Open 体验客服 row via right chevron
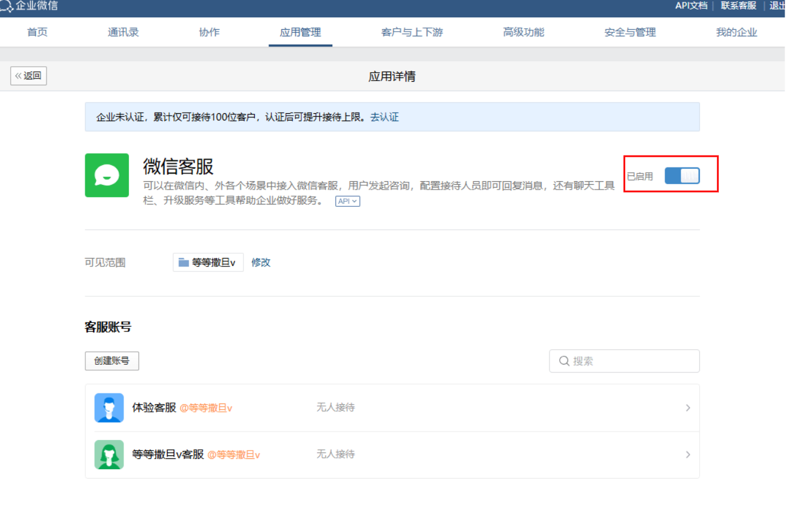The height and width of the screenshot is (515, 812). pos(687,408)
